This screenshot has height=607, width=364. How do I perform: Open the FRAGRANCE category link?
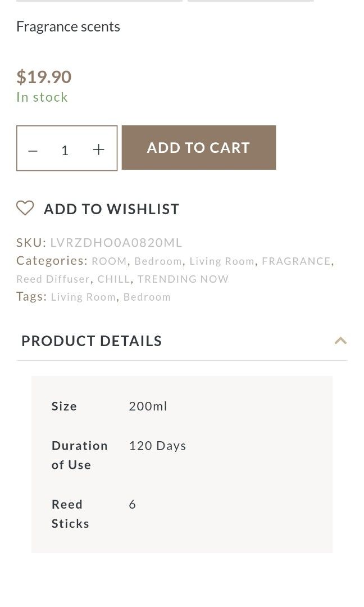tap(296, 261)
